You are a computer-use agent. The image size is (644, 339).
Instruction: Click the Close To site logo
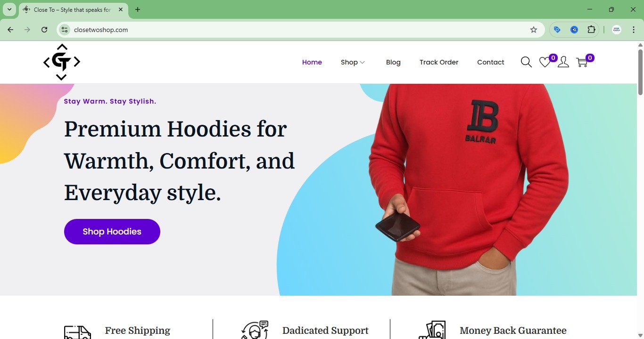(62, 62)
